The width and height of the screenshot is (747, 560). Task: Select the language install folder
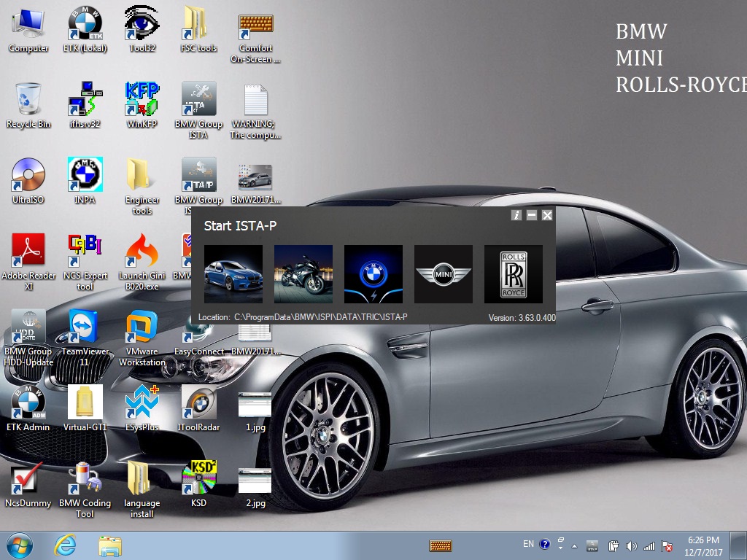pyautogui.click(x=142, y=489)
